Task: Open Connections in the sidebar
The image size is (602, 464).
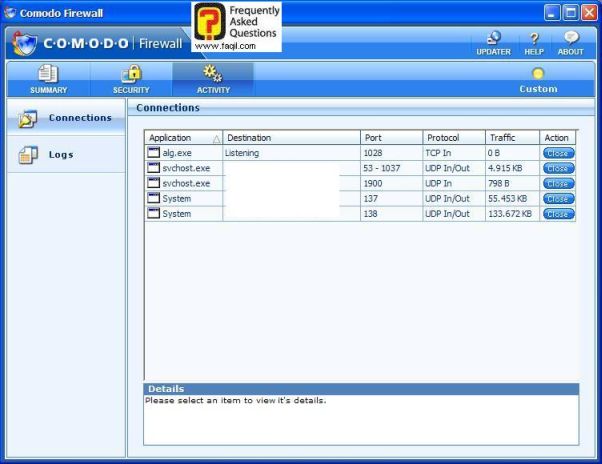Action: [x=66, y=118]
